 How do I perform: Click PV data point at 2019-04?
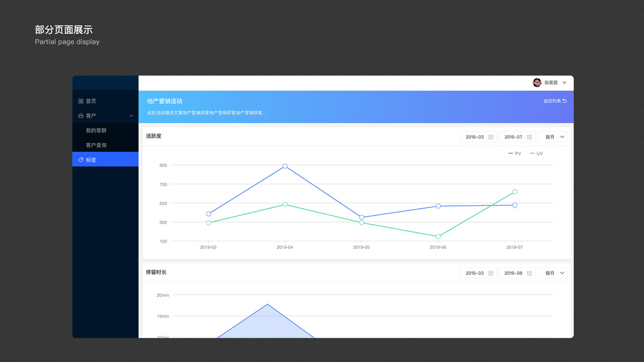tap(285, 166)
